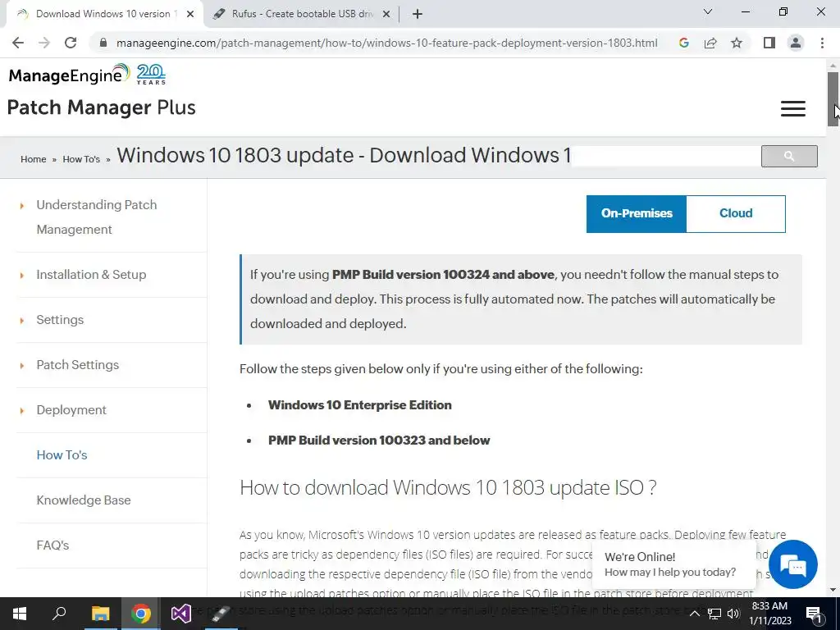This screenshot has width=840, height=630.
Task: Expand the Settings sidebar section
Action: pos(60,319)
